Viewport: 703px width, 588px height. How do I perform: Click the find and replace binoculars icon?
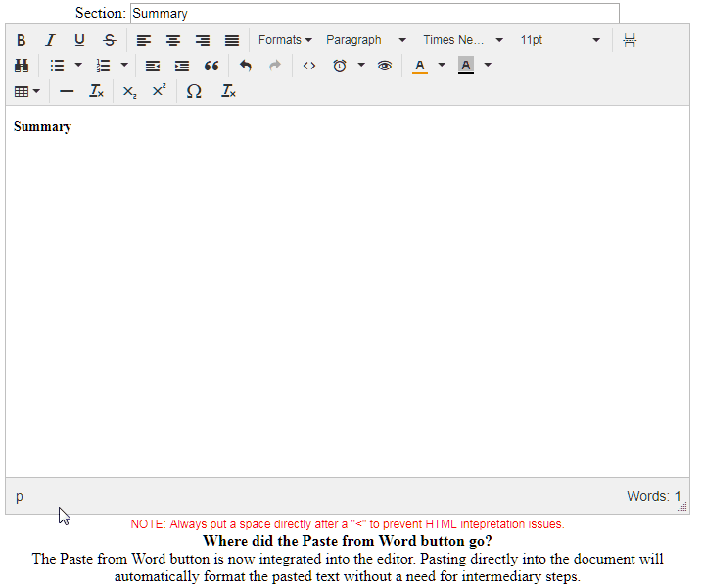(22, 66)
